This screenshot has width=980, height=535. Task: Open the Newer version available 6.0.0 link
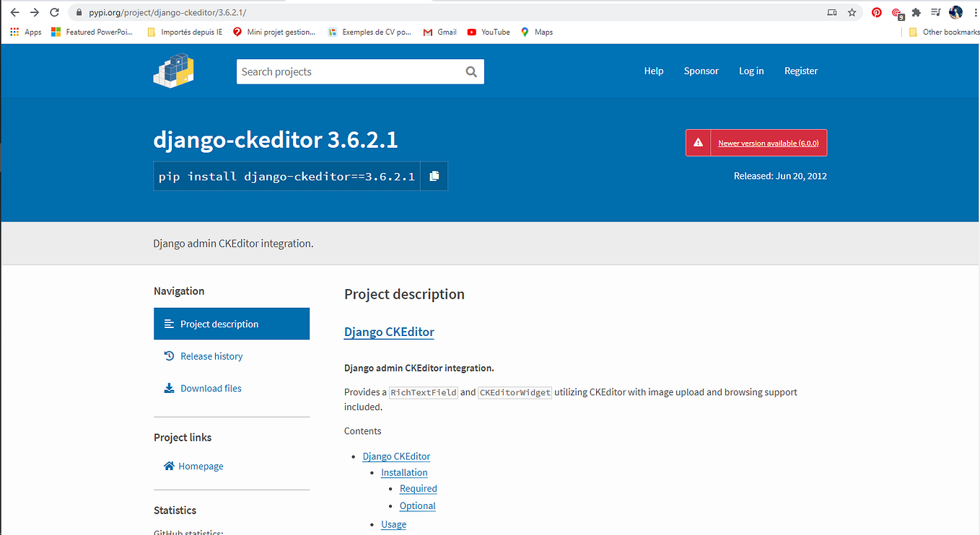tap(768, 143)
